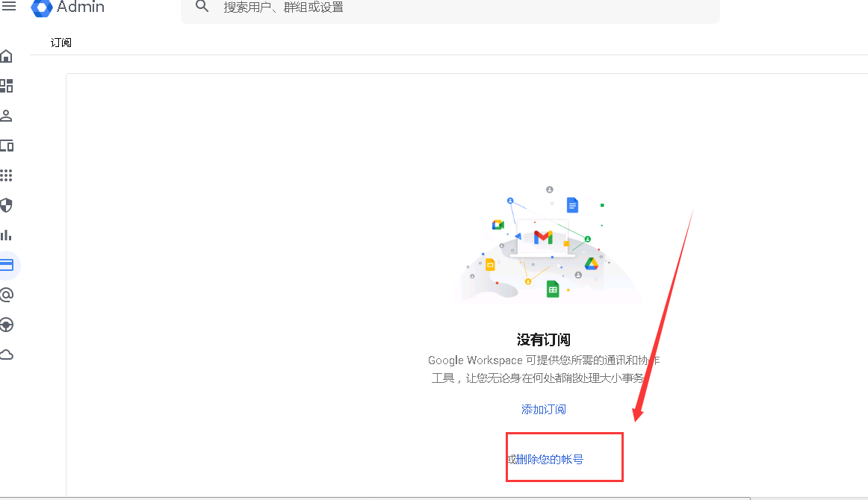Click the 删除您的帐号 link

click(x=549, y=459)
